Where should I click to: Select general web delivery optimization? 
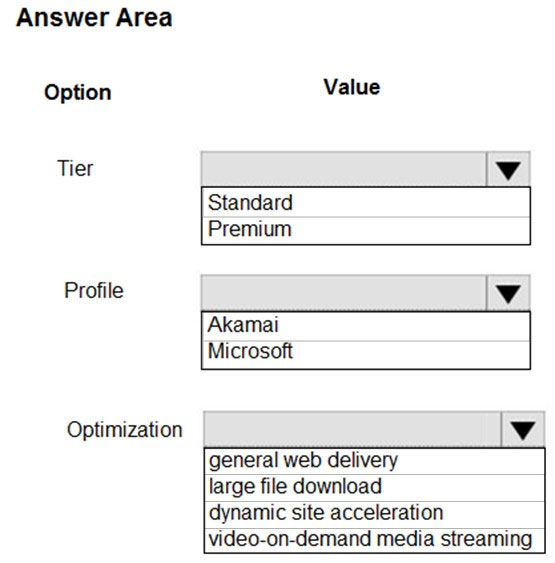374,461
